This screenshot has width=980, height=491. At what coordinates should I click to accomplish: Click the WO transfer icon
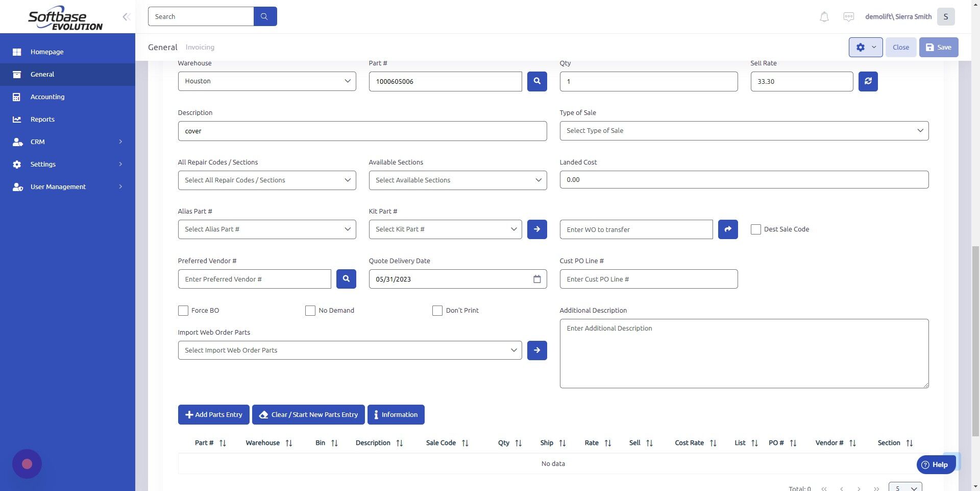(727, 229)
